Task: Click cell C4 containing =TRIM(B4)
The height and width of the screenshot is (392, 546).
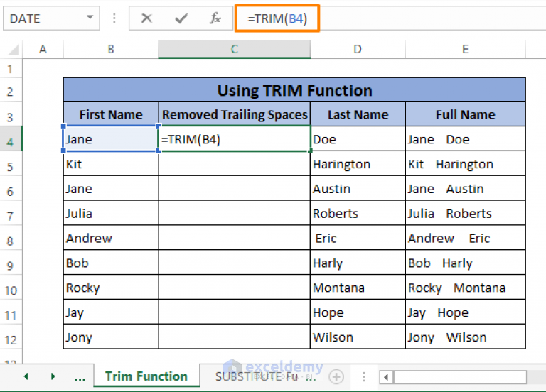Action: click(x=235, y=138)
